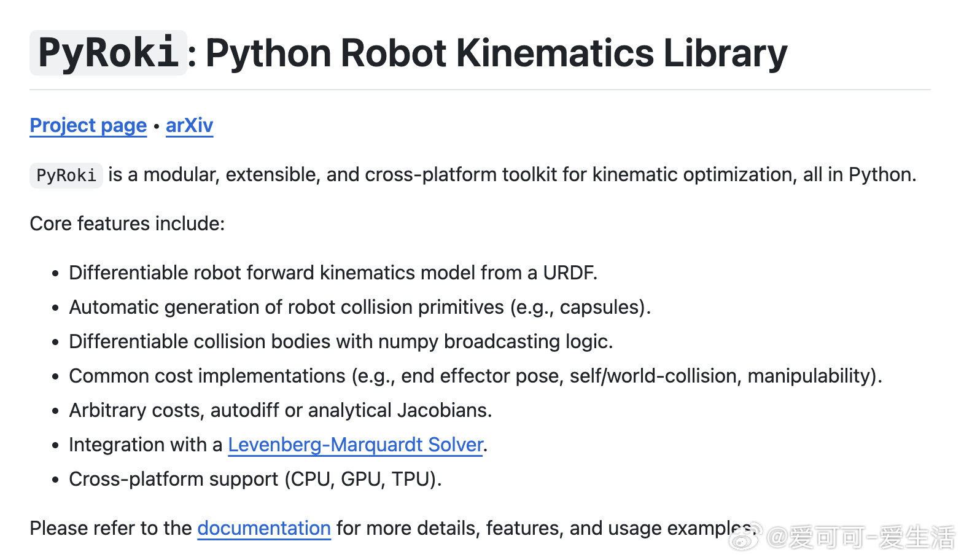Open the arXiv link
964x560 pixels.
click(x=189, y=125)
